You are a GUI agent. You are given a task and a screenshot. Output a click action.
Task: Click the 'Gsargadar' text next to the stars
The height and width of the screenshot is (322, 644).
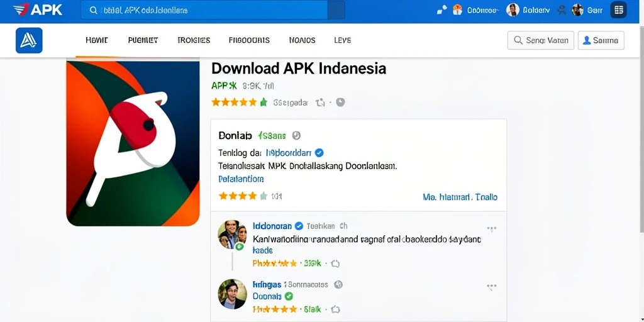tap(291, 103)
